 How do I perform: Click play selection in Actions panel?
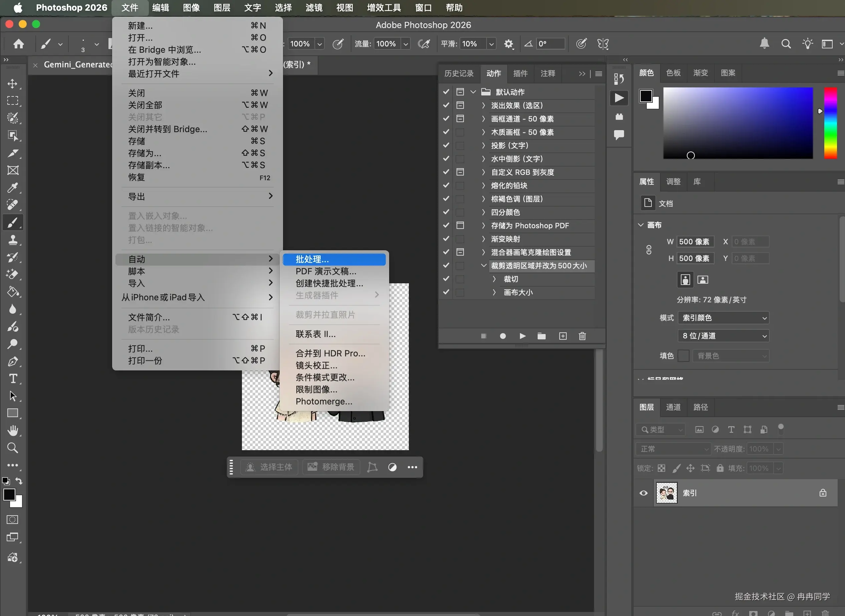[x=522, y=336]
